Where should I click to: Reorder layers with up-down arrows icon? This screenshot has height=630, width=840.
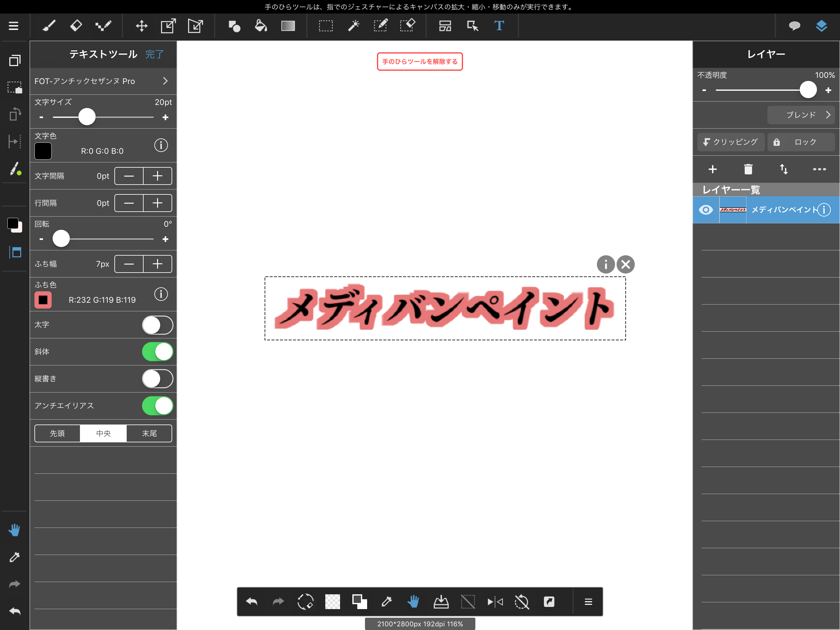pyautogui.click(x=784, y=169)
